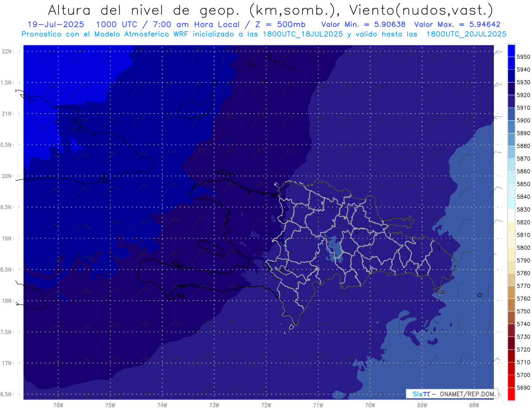The width and height of the screenshot is (532, 411).
Task: Click 'Valor Min. = 5.90638' text
Action: coord(364,24)
